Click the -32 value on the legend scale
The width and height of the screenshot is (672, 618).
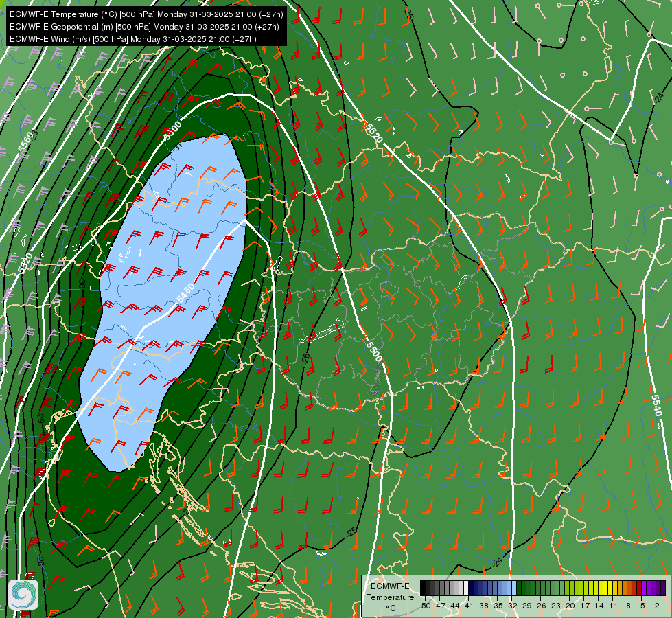(x=512, y=606)
